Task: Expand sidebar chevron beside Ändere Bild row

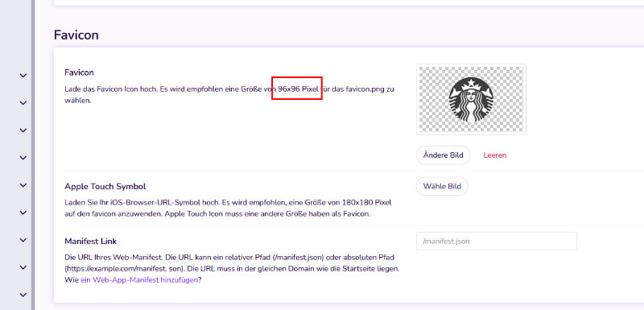Action: 23,158
